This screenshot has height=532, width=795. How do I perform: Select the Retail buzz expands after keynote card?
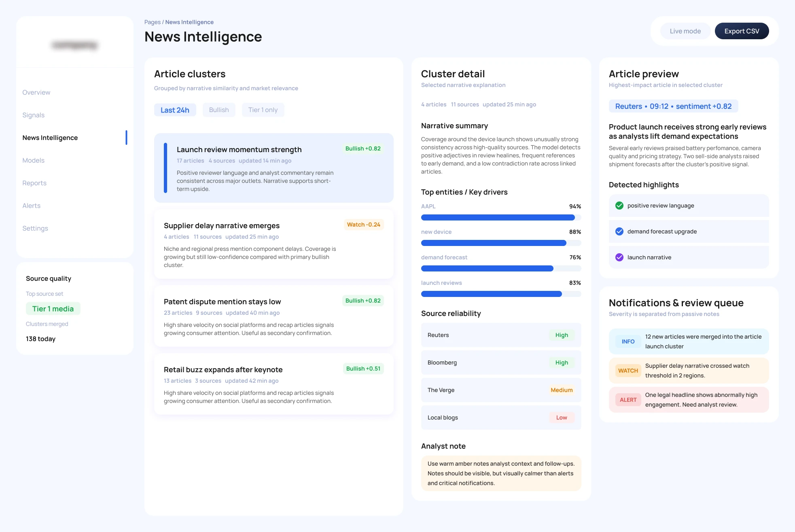tap(274, 384)
